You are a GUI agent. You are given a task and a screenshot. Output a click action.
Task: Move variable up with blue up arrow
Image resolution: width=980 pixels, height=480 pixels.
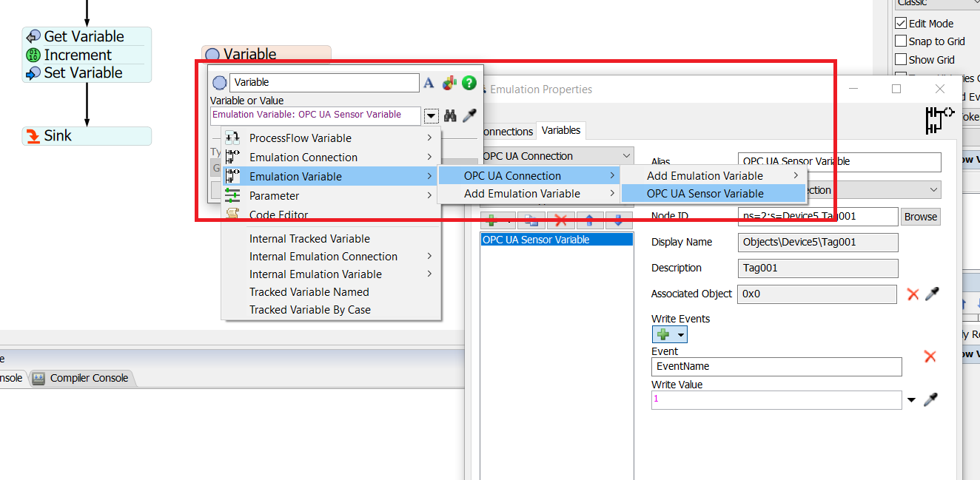[x=590, y=220]
